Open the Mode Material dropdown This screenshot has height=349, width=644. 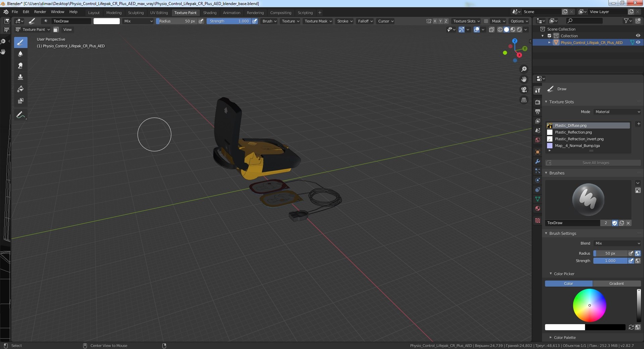(x=618, y=112)
